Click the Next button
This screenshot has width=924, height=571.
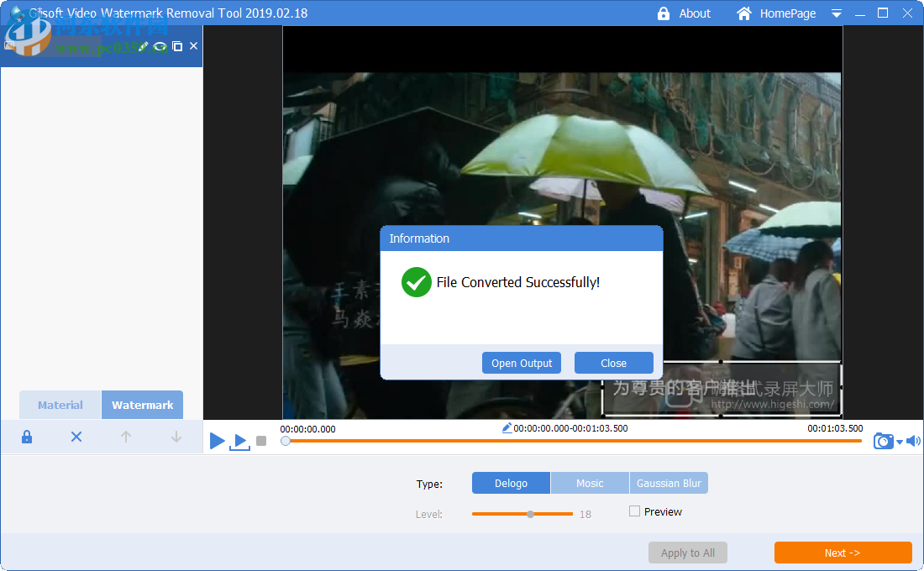[x=843, y=553]
